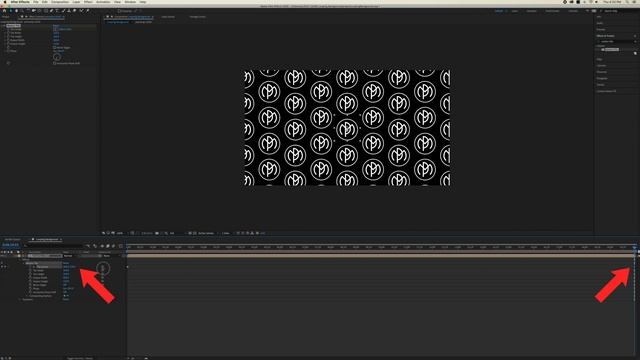
Task: Switch to the Small Screen workspace
Action: (x=553, y=11)
